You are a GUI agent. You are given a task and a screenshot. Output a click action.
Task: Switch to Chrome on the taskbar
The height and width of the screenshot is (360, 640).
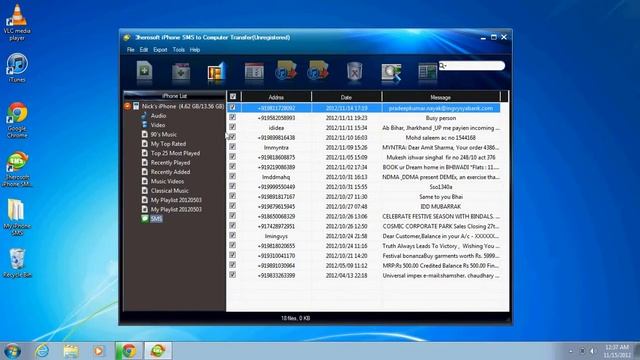129,351
